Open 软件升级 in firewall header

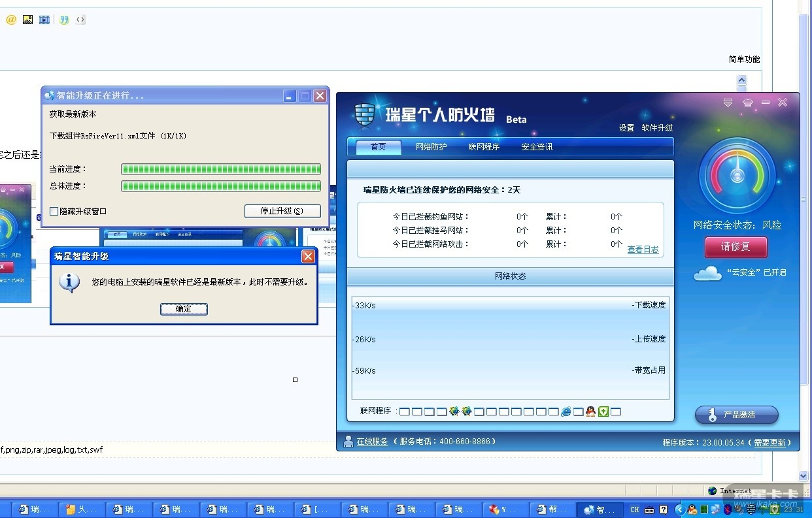657,128
